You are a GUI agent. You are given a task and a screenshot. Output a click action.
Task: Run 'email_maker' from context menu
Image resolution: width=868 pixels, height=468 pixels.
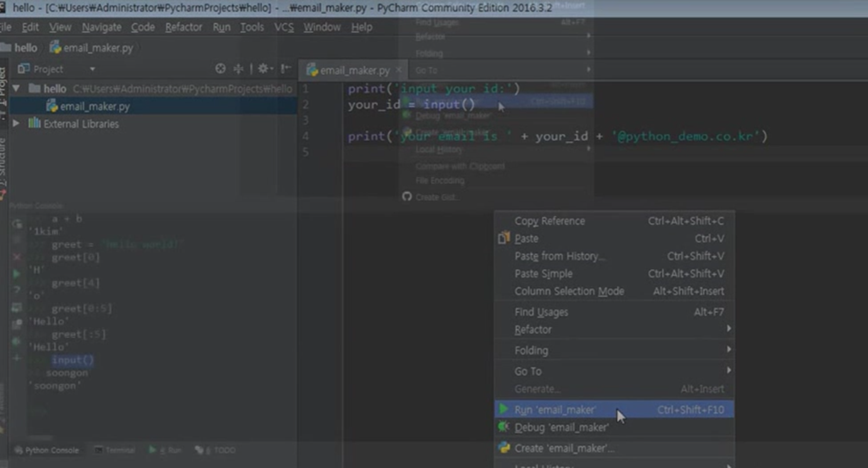tap(614, 409)
